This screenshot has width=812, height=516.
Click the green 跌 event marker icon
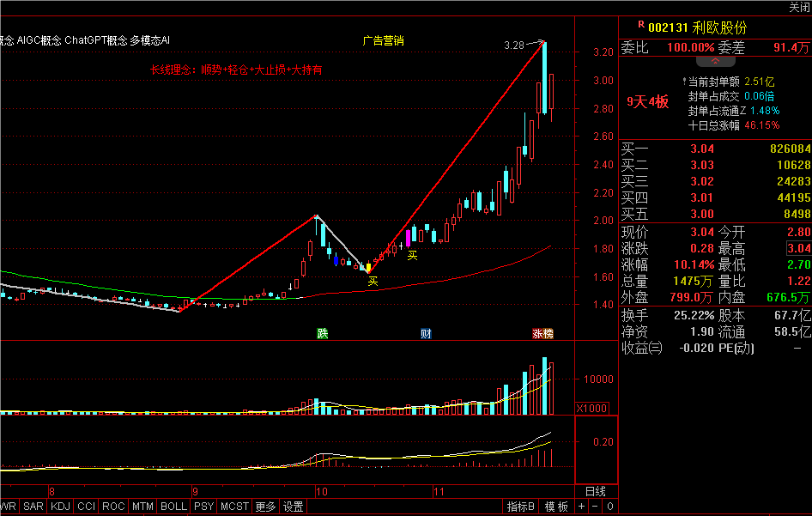(x=323, y=333)
